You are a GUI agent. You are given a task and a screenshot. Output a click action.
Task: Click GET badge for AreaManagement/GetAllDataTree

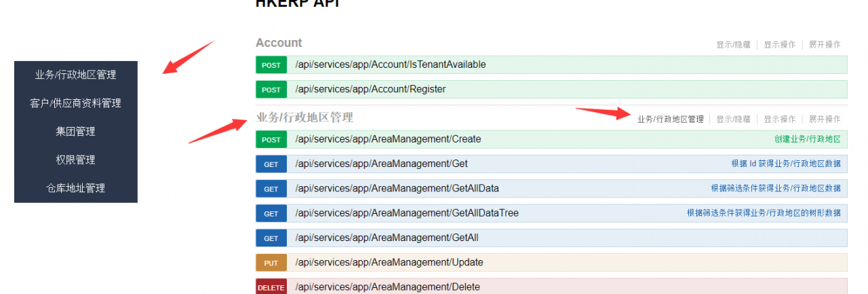click(x=271, y=213)
